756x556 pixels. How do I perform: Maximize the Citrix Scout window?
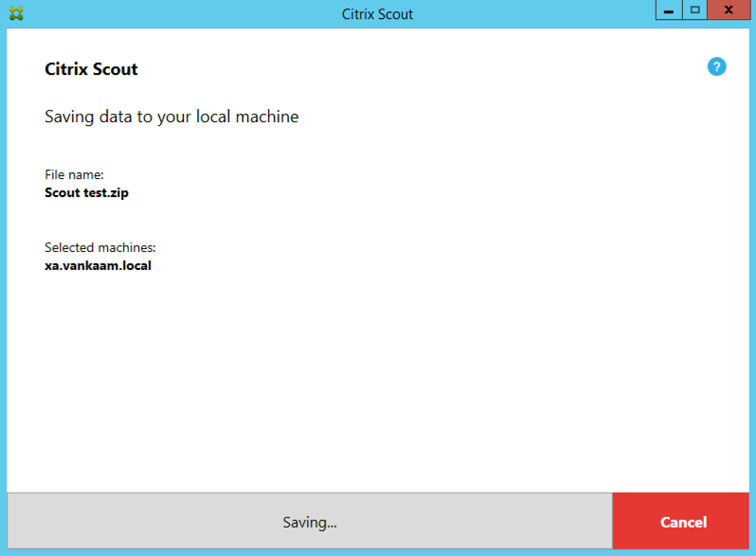pos(694,10)
